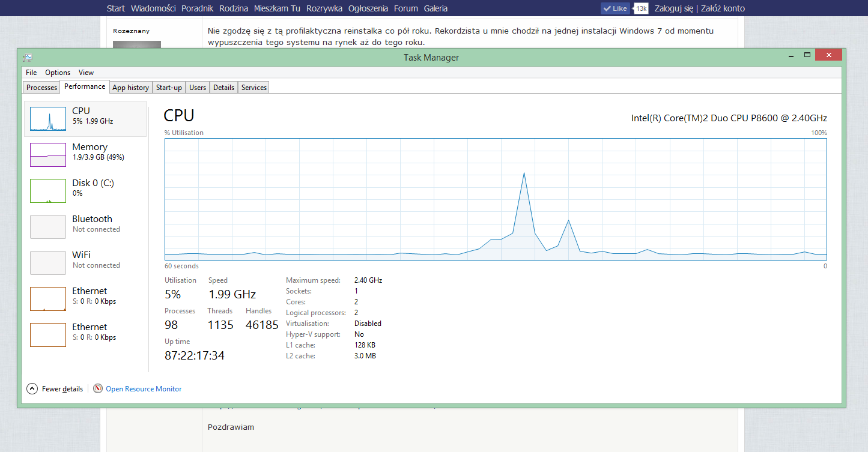Click the Resource Monitor icon
Viewport: 868px width, 452px height.
click(x=98, y=389)
